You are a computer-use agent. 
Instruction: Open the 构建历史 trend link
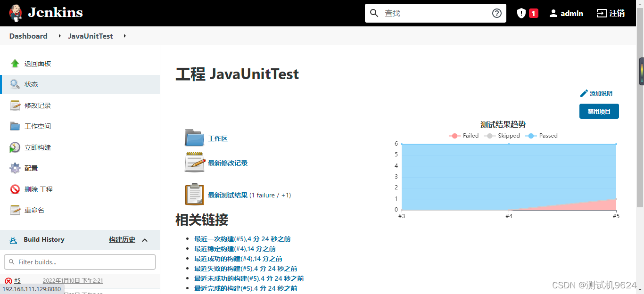[122, 240]
